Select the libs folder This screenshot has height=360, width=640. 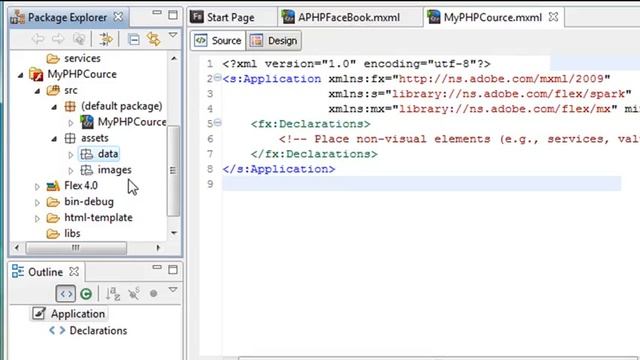[x=72, y=233]
